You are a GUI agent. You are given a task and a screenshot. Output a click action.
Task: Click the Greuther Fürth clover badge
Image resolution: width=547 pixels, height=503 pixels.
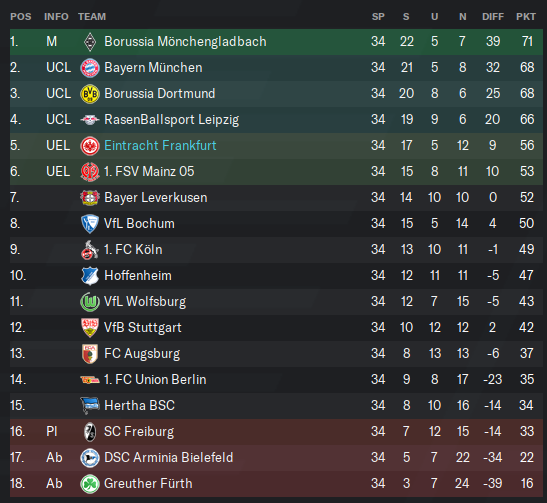[90, 484]
